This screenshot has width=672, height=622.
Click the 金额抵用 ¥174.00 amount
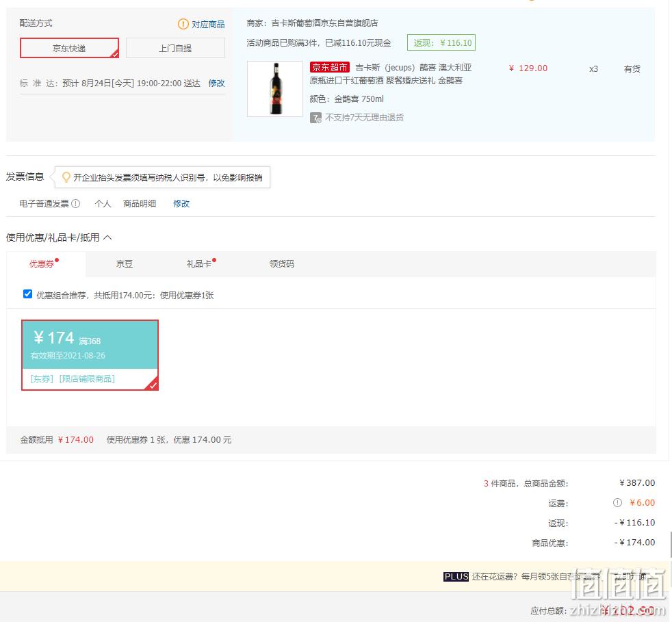[x=76, y=440]
